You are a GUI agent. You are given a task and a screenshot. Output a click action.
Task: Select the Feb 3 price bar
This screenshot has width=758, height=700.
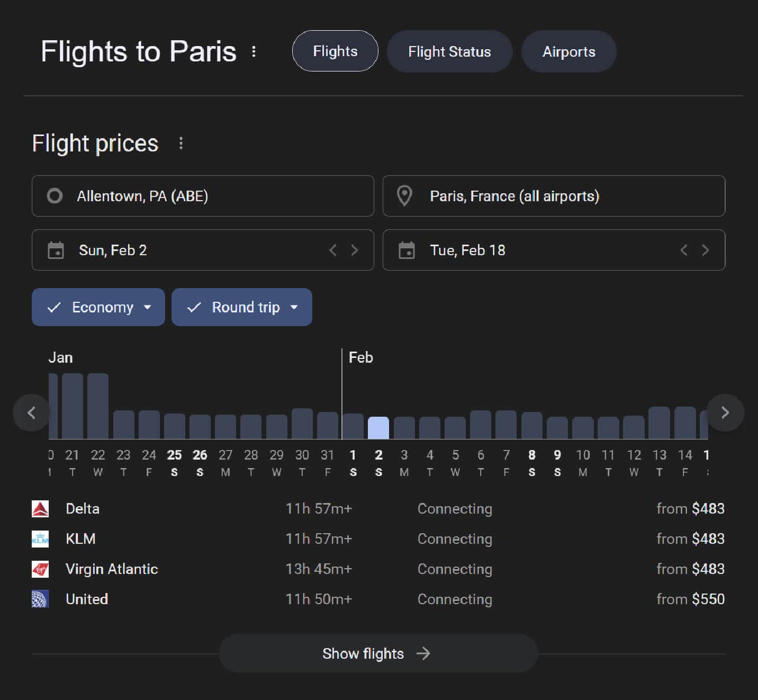[x=404, y=428]
